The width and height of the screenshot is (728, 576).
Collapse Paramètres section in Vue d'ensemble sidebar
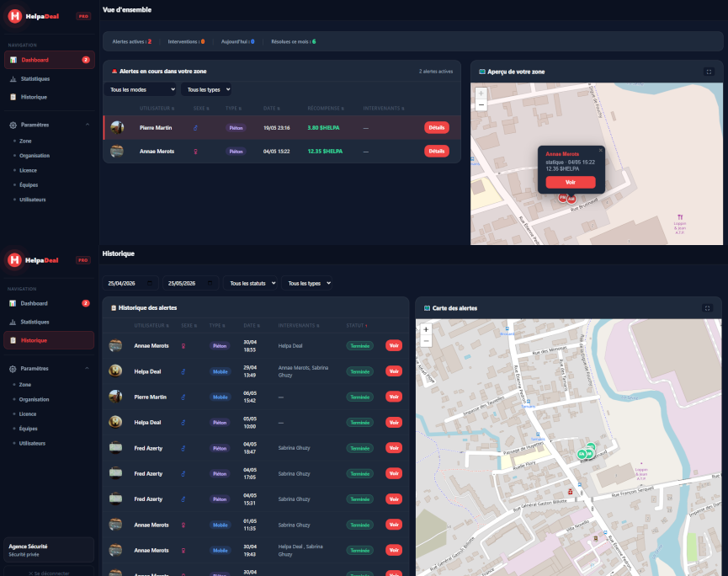[49, 125]
